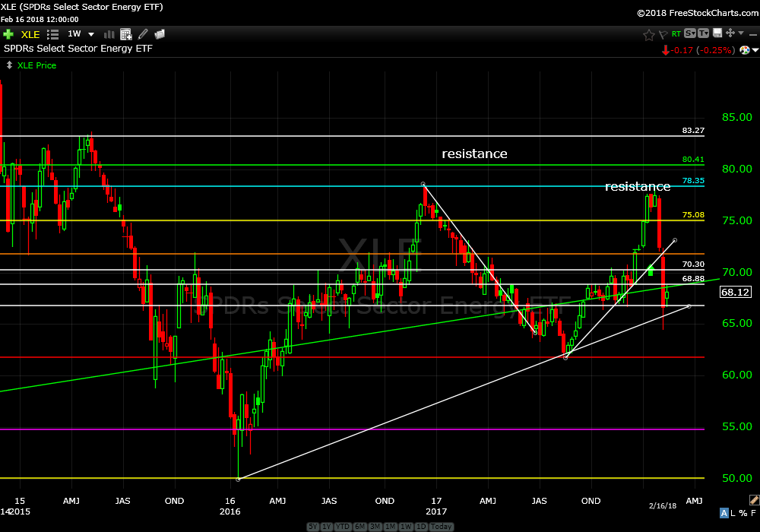The image size is (760, 532).
Task: Expand the 1W timeframe dropdown
Action: coord(91,34)
